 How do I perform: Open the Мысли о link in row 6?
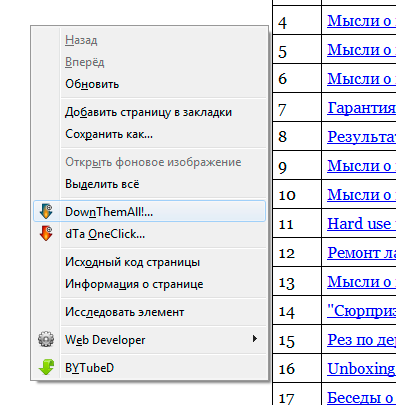[x=361, y=79]
